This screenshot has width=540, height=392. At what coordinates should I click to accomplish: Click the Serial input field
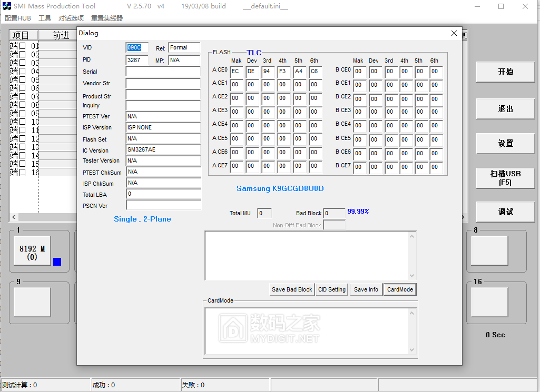pyautogui.click(x=163, y=71)
